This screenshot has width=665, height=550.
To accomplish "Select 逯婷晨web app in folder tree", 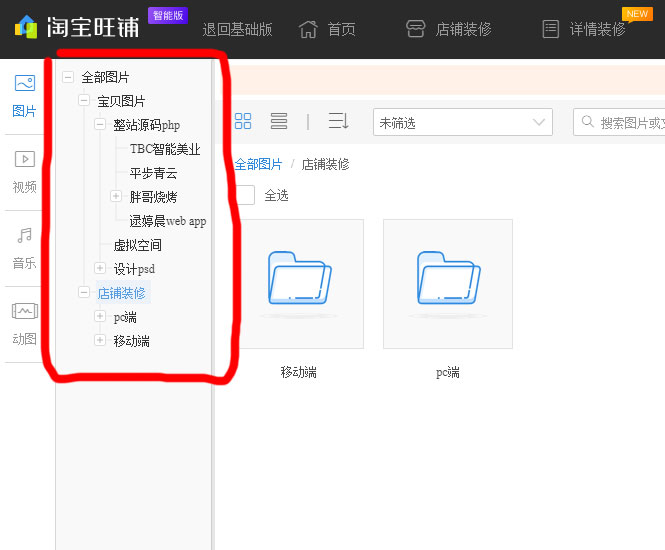I will (x=168, y=221).
